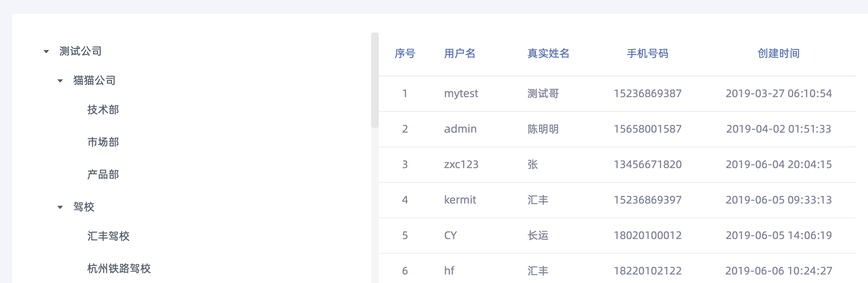Collapse the 测试公司 tree node
Image resolution: width=868 pixels, height=283 pixels.
[45, 51]
